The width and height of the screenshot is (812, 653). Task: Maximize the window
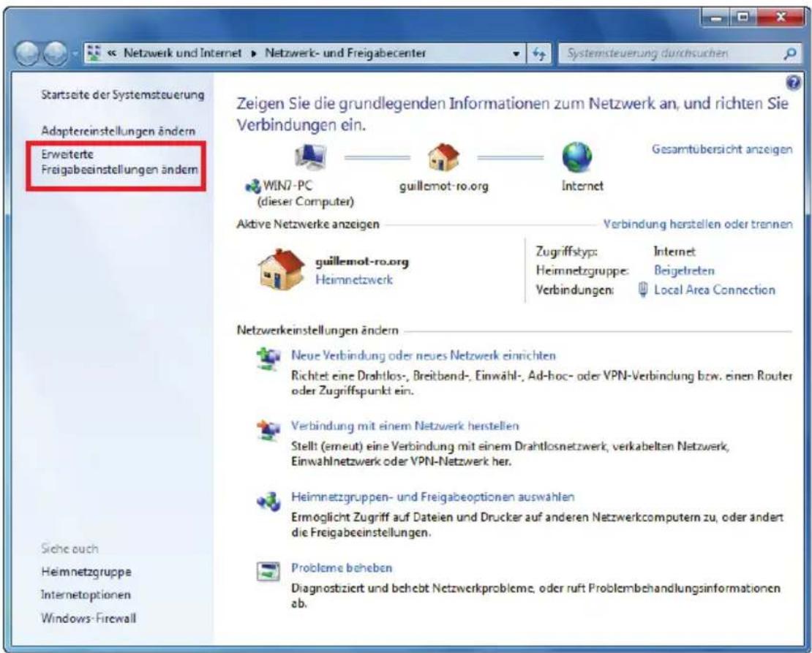(x=743, y=18)
